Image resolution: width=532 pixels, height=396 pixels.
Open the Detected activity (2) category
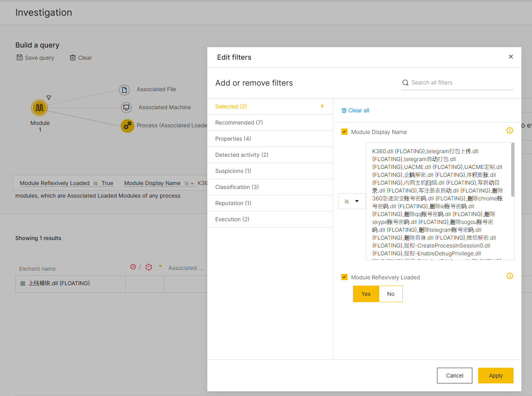click(270, 155)
